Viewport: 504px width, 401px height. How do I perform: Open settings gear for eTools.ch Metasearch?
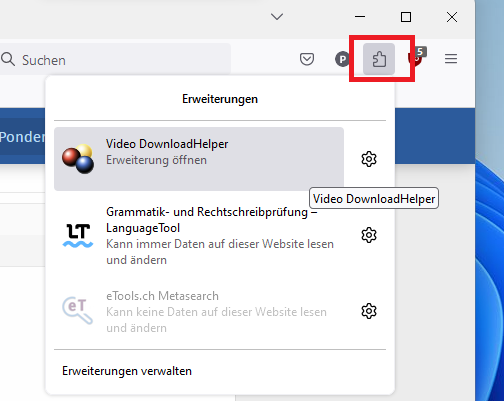coord(369,311)
